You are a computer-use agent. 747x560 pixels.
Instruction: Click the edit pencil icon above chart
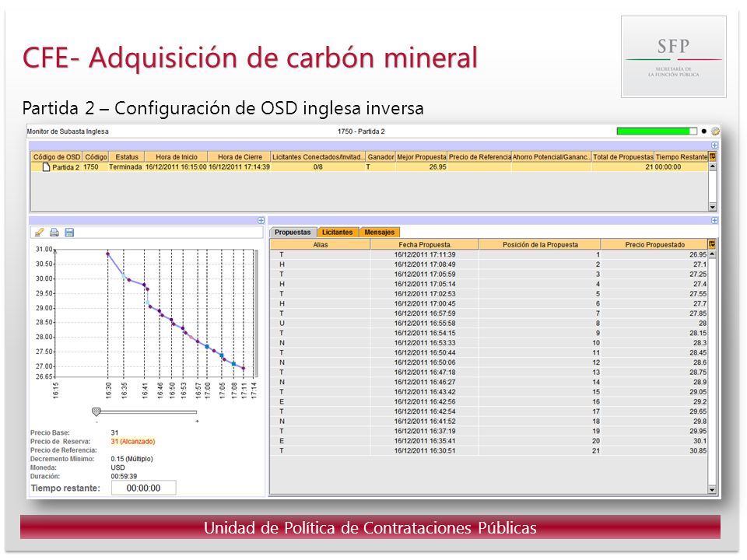tap(40, 233)
